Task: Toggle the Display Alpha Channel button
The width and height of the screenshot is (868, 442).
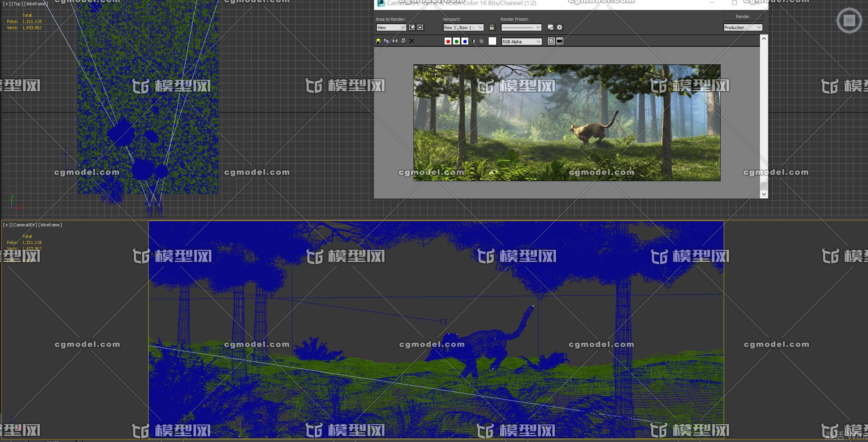Action: [x=473, y=41]
